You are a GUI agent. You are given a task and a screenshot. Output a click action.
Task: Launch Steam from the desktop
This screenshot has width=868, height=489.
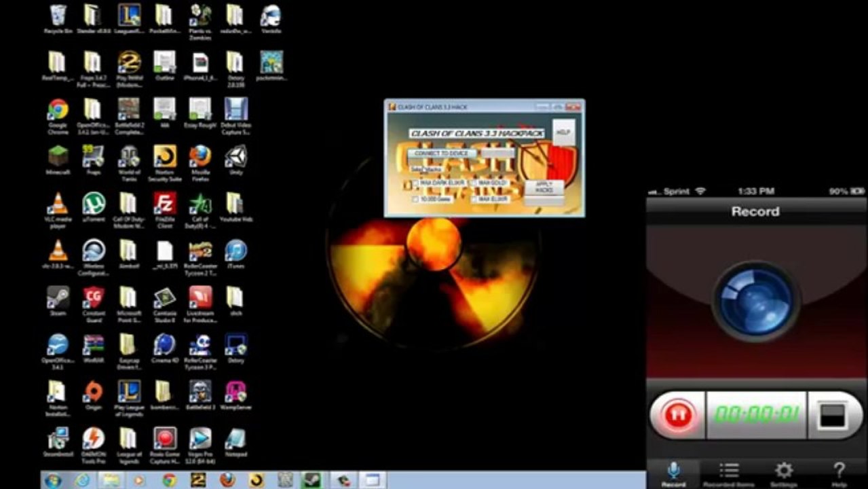[58, 302]
